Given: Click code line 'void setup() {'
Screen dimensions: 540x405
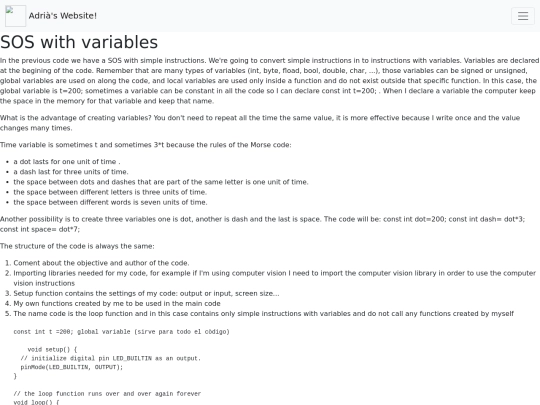Looking at the screenshot, I should click(x=52, y=349).
